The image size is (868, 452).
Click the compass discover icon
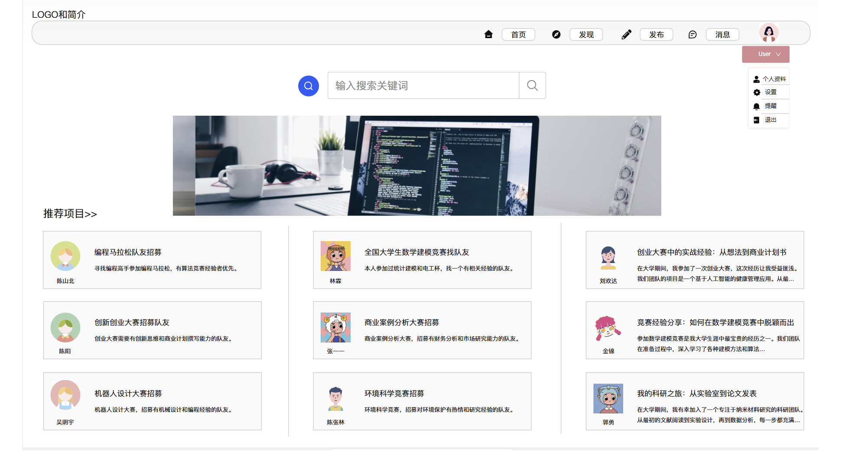click(x=556, y=34)
